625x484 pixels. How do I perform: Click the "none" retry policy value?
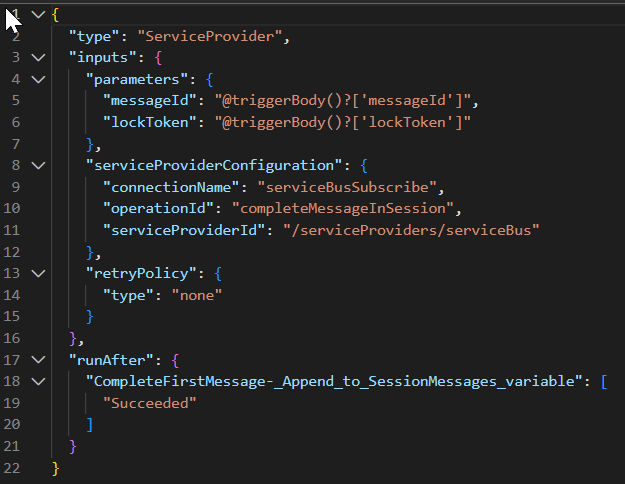pos(197,295)
